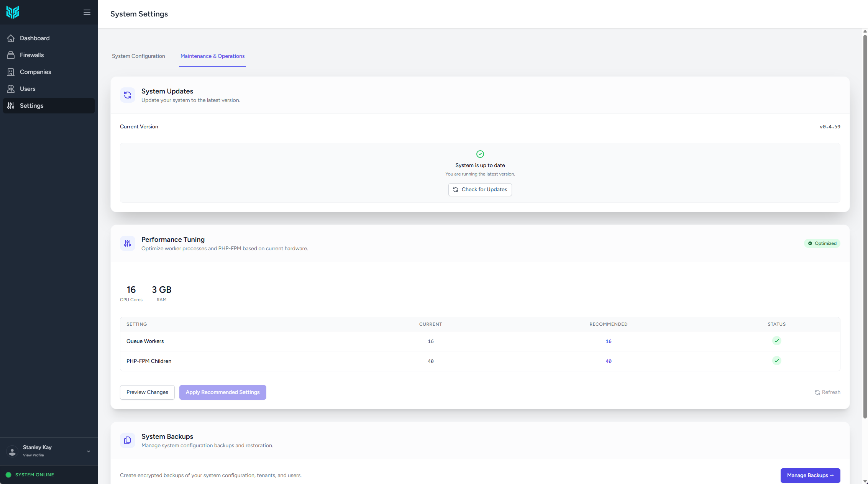Viewport: 868px width, 484px height.
Task: Open View Profile link
Action: pyautogui.click(x=33, y=455)
